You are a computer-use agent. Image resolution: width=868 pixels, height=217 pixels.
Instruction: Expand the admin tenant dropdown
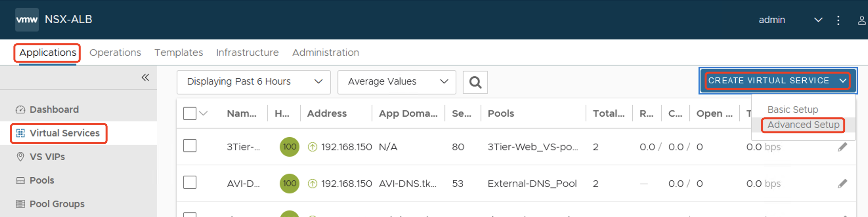pyautogui.click(x=818, y=20)
